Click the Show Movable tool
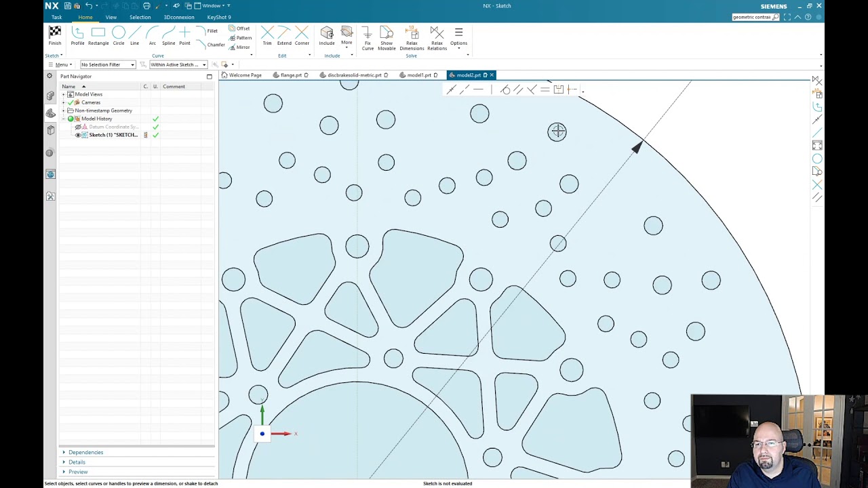The image size is (868, 488). (387, 39)
